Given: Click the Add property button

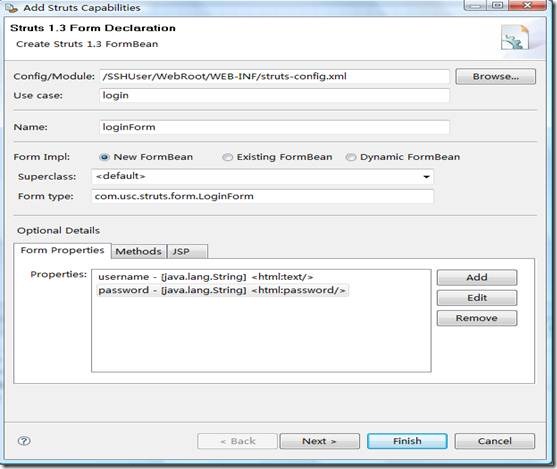Looking at the screenshot, I should pyautogui.click(x=477, y=277).
